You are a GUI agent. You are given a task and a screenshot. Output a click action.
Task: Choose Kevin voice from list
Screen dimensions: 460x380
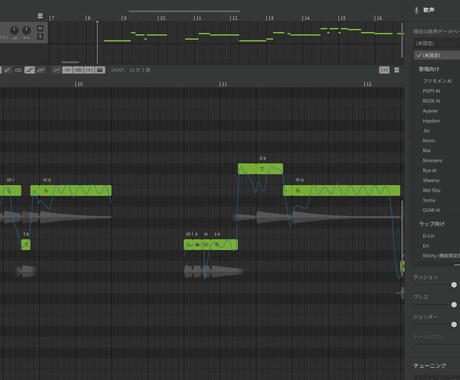429,141
